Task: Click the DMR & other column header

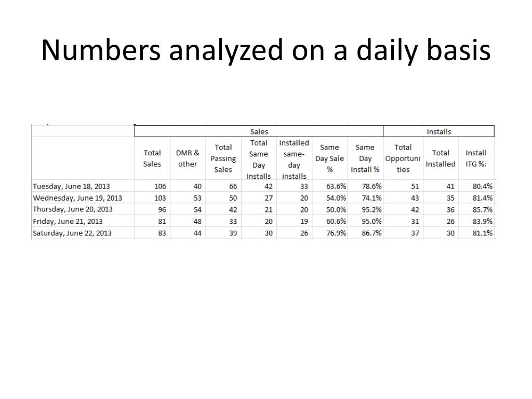Action: coord(188,158)
